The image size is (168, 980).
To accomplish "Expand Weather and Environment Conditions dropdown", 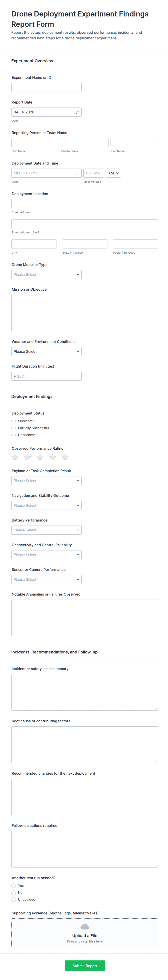I will tap(46, 352).
